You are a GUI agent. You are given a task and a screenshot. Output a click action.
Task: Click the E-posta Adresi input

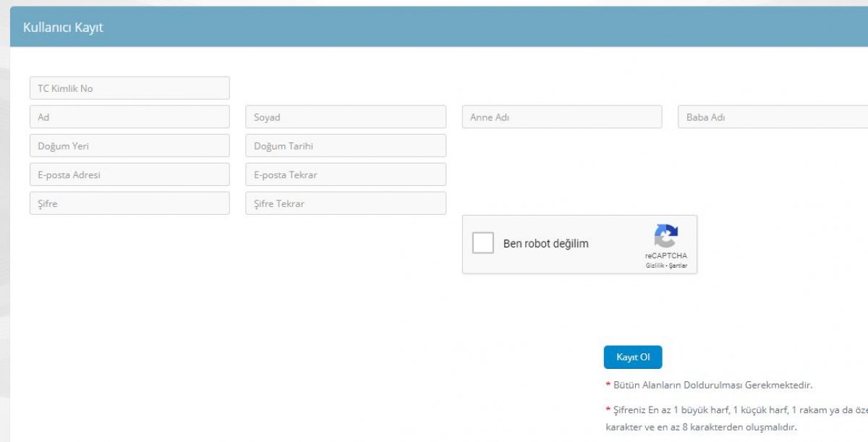coord(129,175)
